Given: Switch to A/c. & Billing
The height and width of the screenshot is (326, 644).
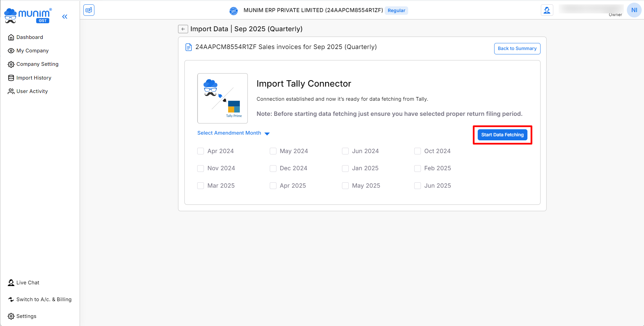Looking at the screenshot, I should pos(44,299).
